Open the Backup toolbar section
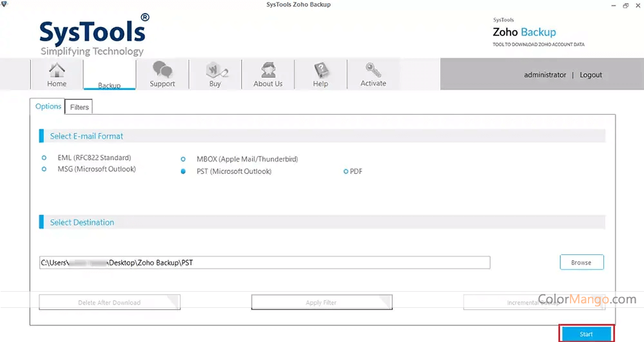 (109, 75)
